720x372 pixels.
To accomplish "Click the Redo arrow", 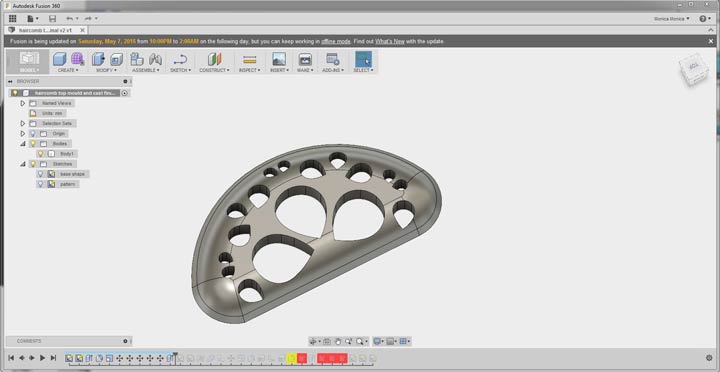I will point(88,19).
